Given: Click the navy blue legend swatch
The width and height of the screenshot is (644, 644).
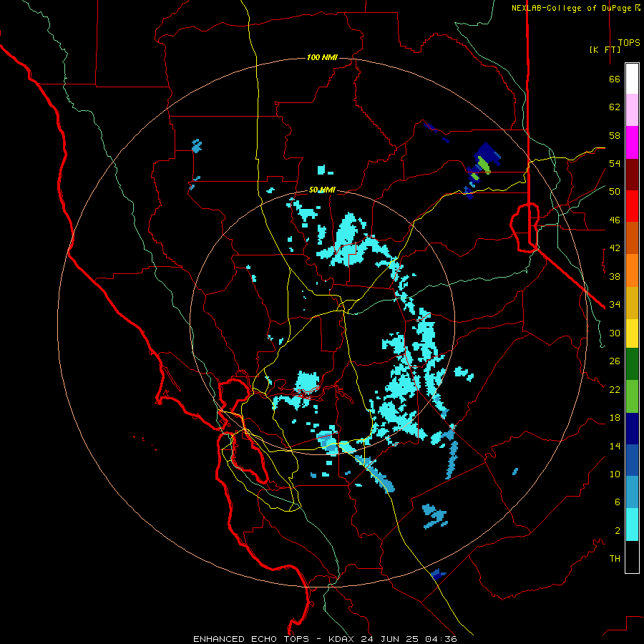Looking at the screenshot, I should pos(632,429).
